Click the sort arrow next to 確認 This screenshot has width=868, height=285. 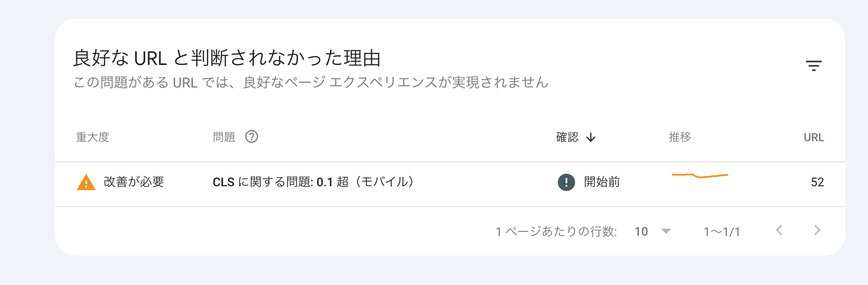tap(591, 138)
